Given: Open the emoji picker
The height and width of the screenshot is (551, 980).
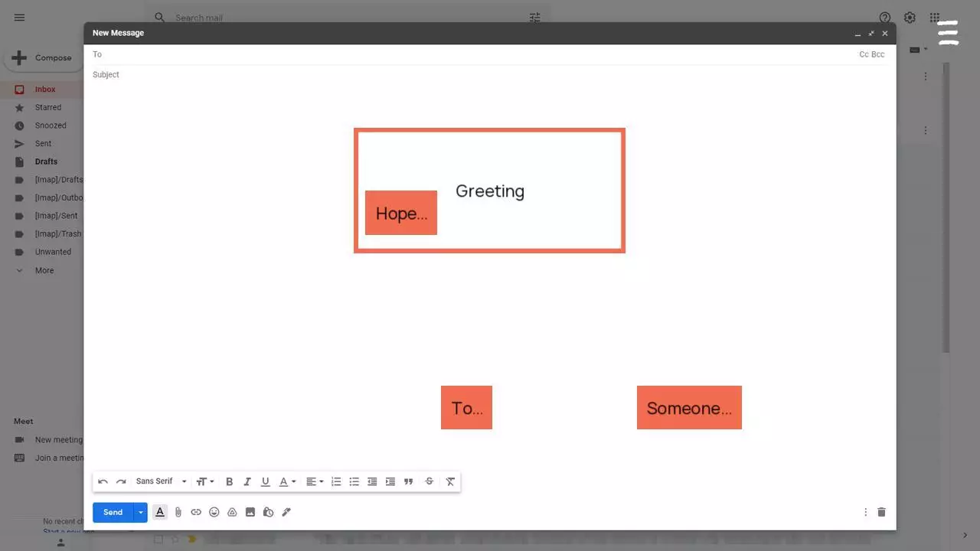Looking at the screenshot, I should 214,512.
